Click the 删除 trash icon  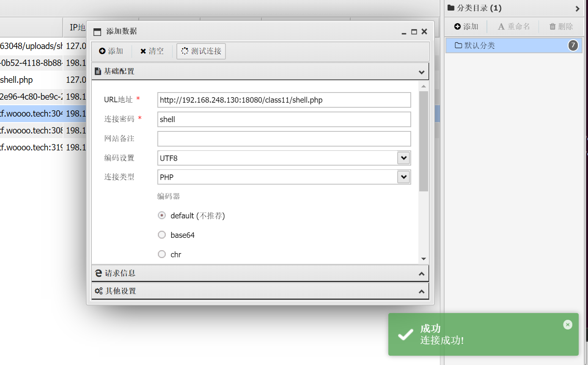point(552,27)
